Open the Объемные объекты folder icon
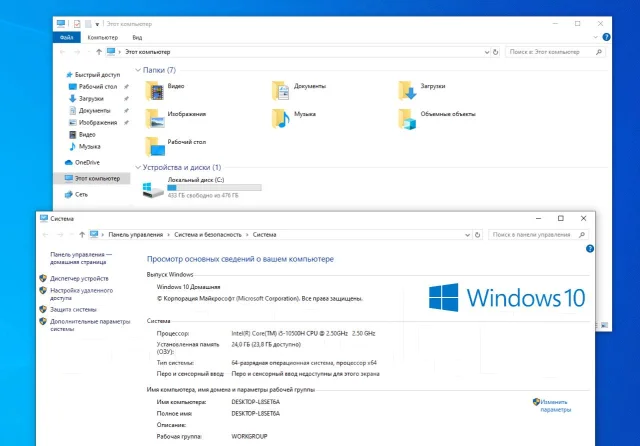Screen dimensions: 640x446 coord(408,119)
